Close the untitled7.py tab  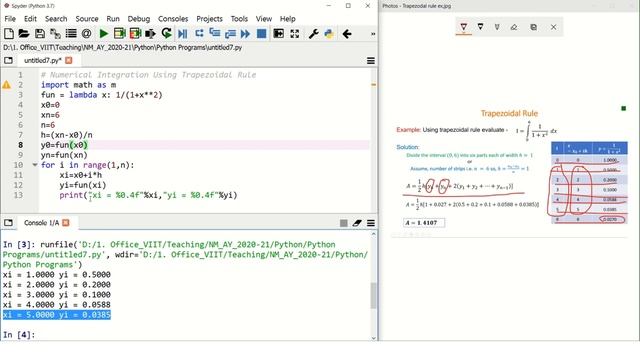tap(69, 60)
